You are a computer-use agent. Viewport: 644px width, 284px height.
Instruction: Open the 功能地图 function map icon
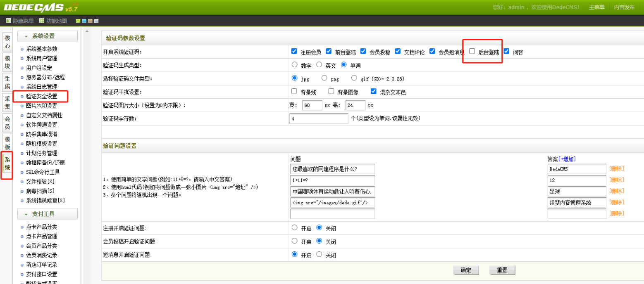click(x=42, y=21)
